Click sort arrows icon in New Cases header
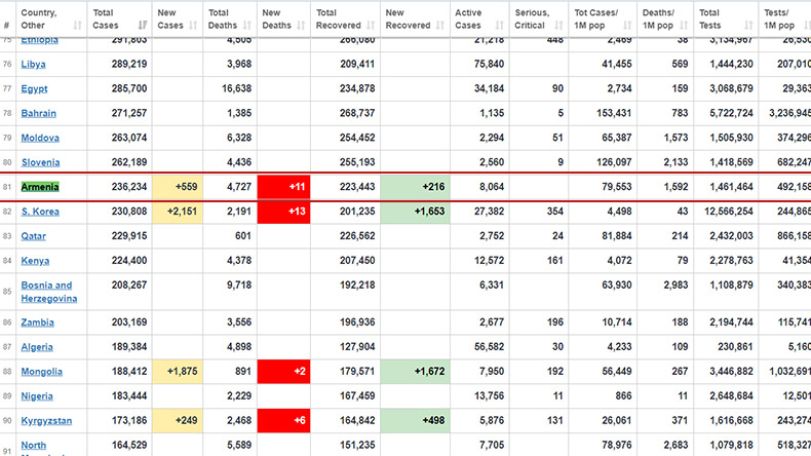The image size is (811, 456). coord(193,25)
